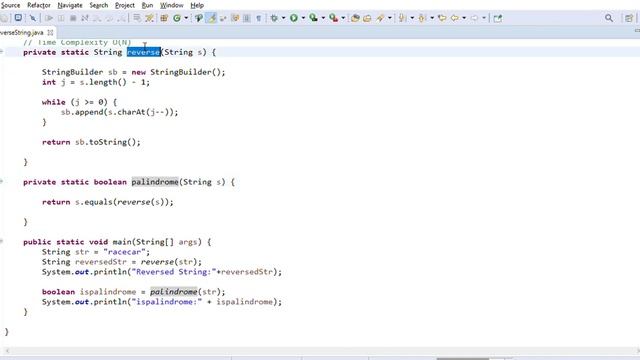
Task: Click the New Java Package icon
Action: pyautogui.click(x=164, y=18)
